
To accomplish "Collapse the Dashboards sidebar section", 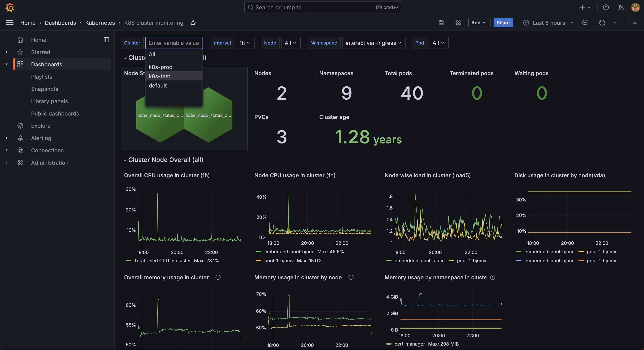I will click(x=7, y=64).
